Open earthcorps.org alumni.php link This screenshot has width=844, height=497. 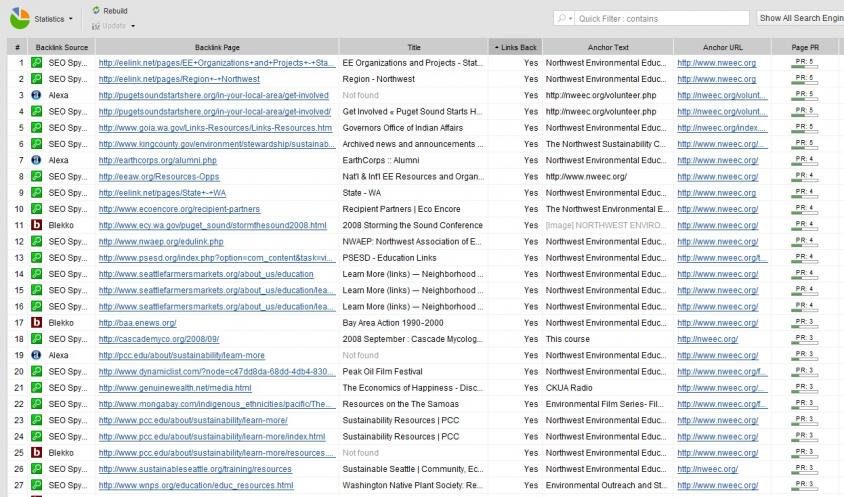click(x=158, y=160)
